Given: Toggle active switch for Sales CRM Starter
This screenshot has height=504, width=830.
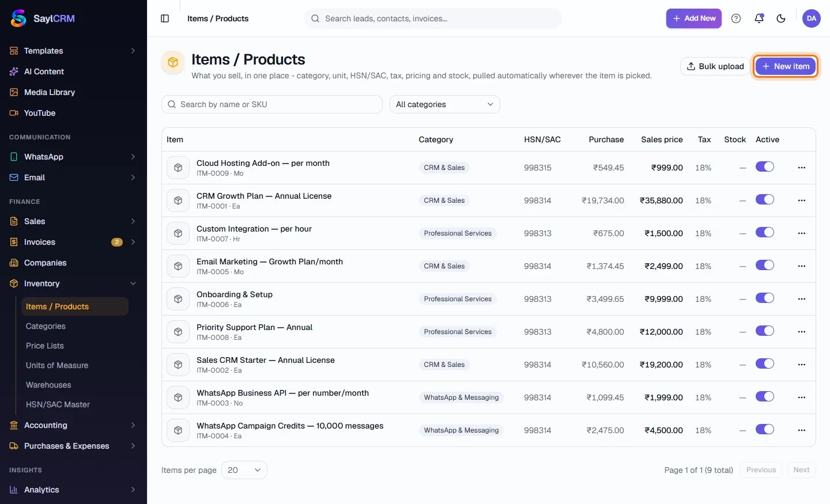Looking at the screenshot, I should 765,364.
